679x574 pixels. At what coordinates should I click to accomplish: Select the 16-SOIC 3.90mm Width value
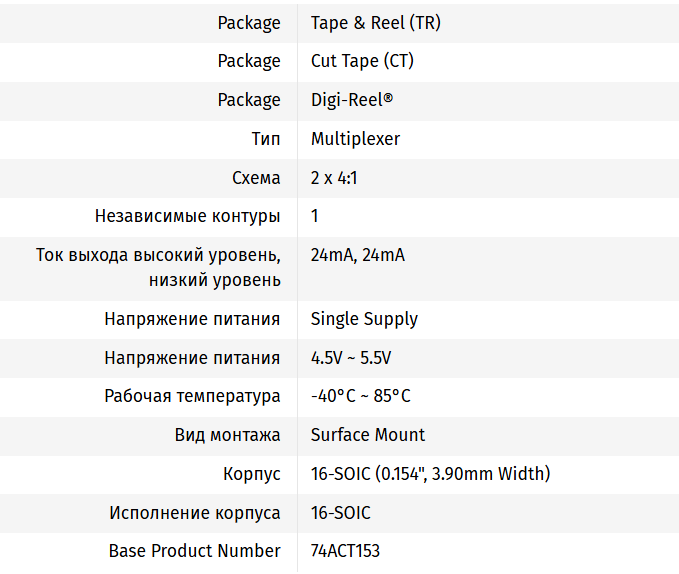(x=430, y=474)
